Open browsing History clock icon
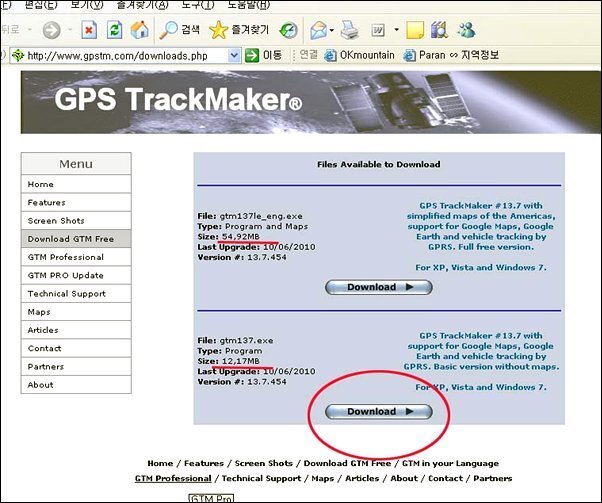The height and width of the screenshot is (503, 602). point(288,30)
